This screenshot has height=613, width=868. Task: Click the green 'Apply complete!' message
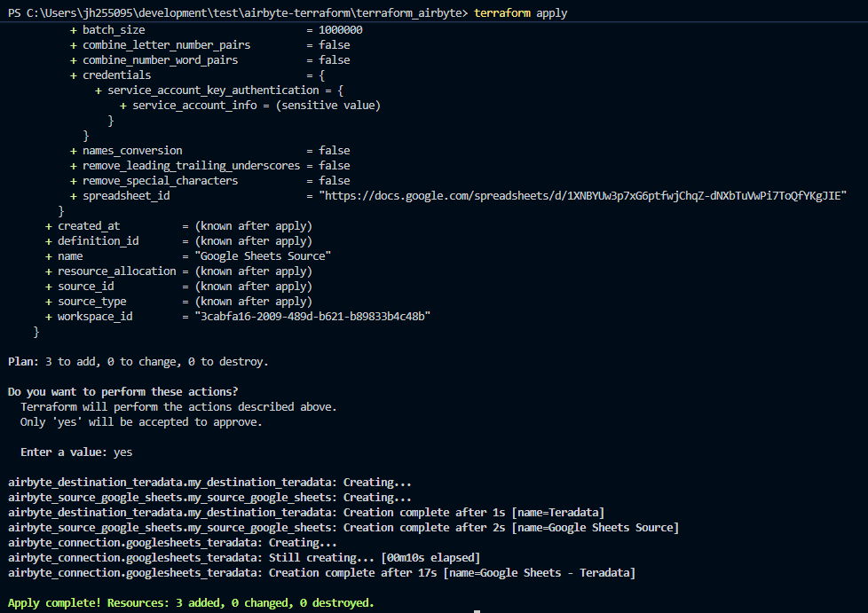[x=191, y=603]
